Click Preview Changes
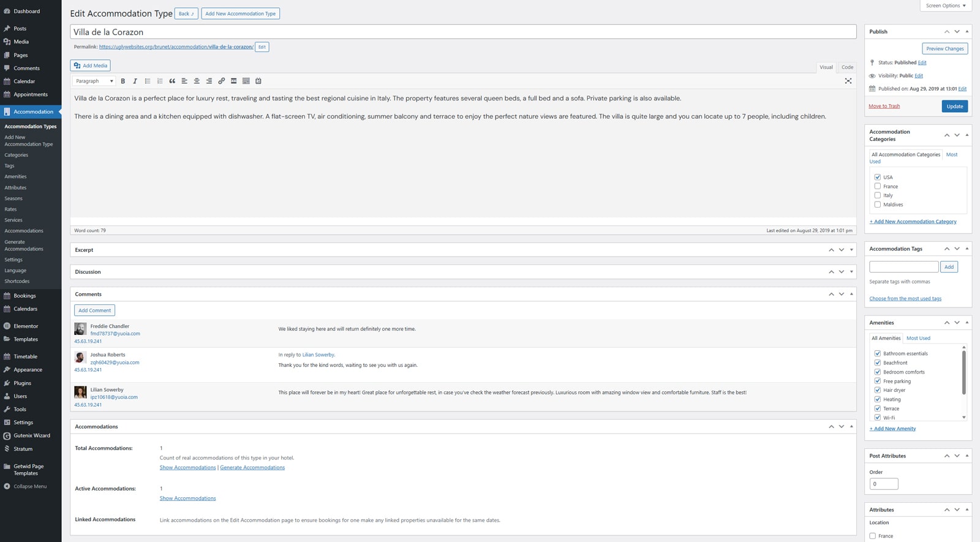This screenshot has height=542, width=980. click(945, 48)
